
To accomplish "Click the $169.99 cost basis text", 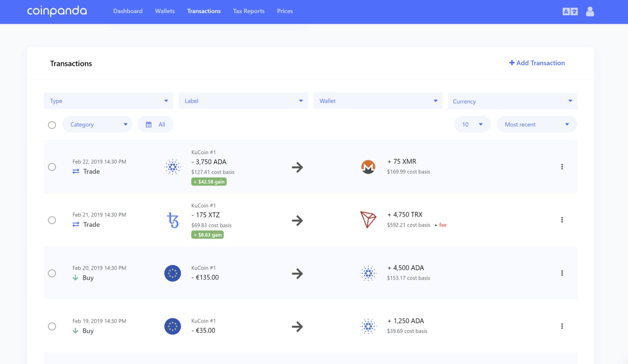I will pos(408,172).
